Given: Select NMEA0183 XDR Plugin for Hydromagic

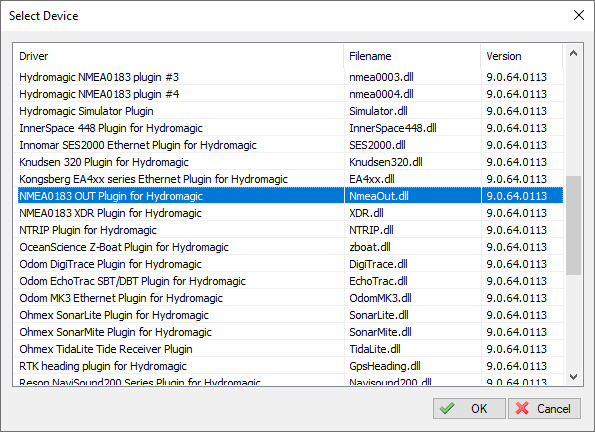Looking at the screenshot, I should 290,213.
